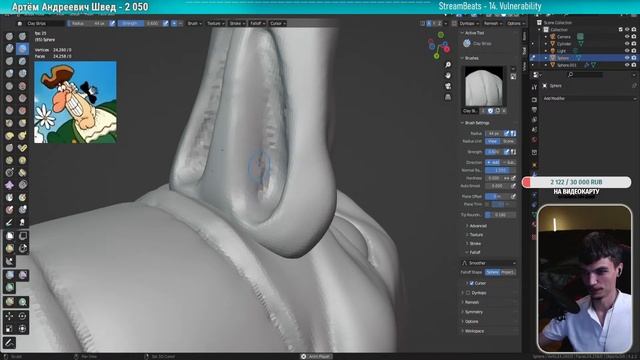
Task: Open the Render properties tab icon
Action: (534, 99)
